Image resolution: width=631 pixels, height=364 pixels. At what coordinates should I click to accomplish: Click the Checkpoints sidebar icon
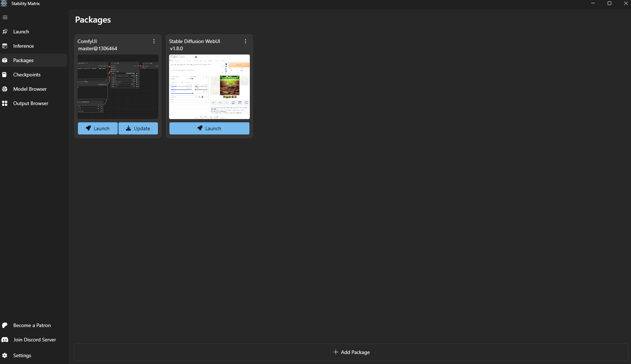point(5,75)
